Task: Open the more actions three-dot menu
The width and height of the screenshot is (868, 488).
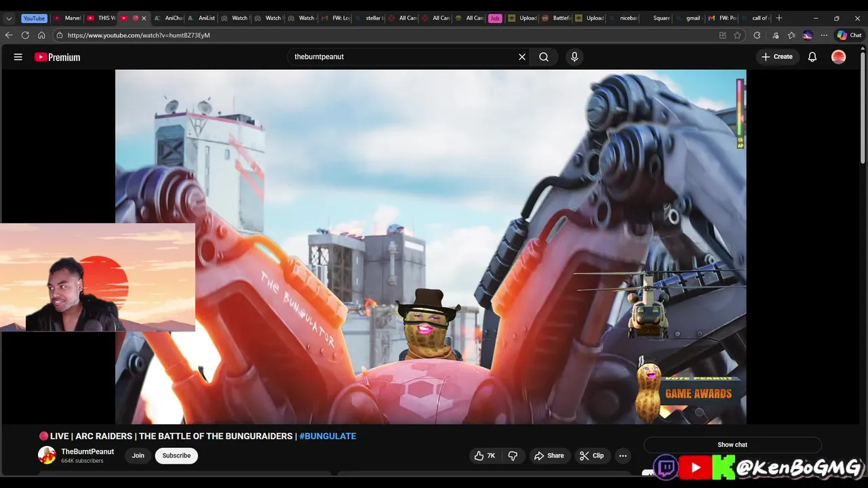Action: pos(623,455)
